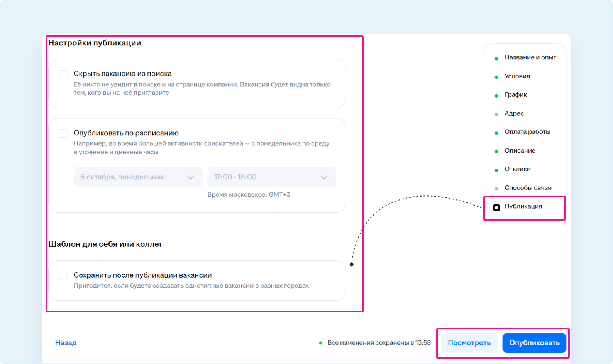Click the gray dot next to Адрес
This screenshot has height=364, width=613.
[496, 114]
